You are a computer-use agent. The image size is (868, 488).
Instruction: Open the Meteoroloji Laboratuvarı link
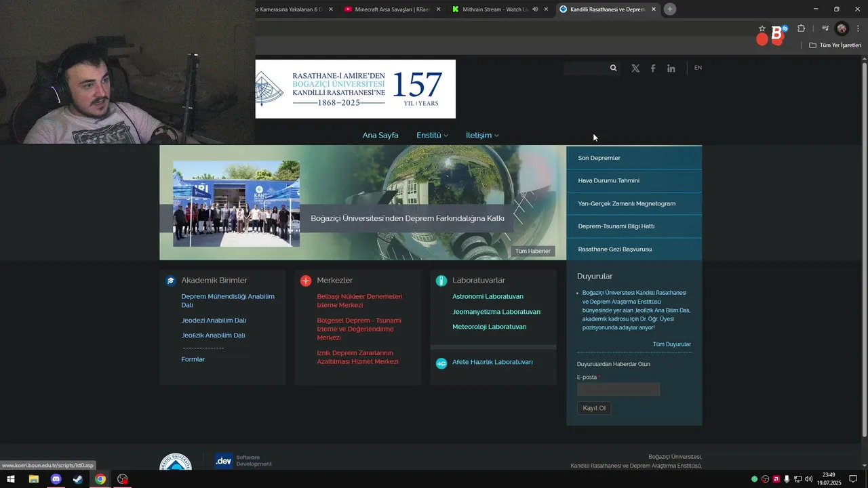(x=490, y=327)
